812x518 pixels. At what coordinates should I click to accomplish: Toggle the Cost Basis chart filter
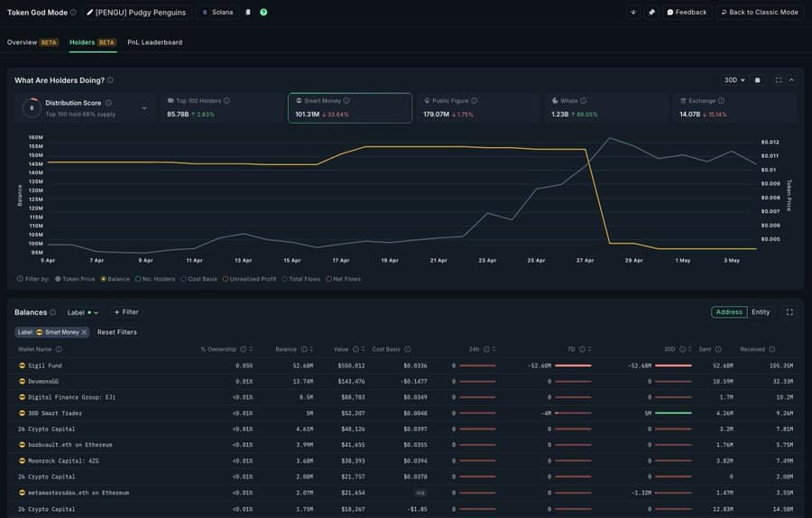point(198,279)
